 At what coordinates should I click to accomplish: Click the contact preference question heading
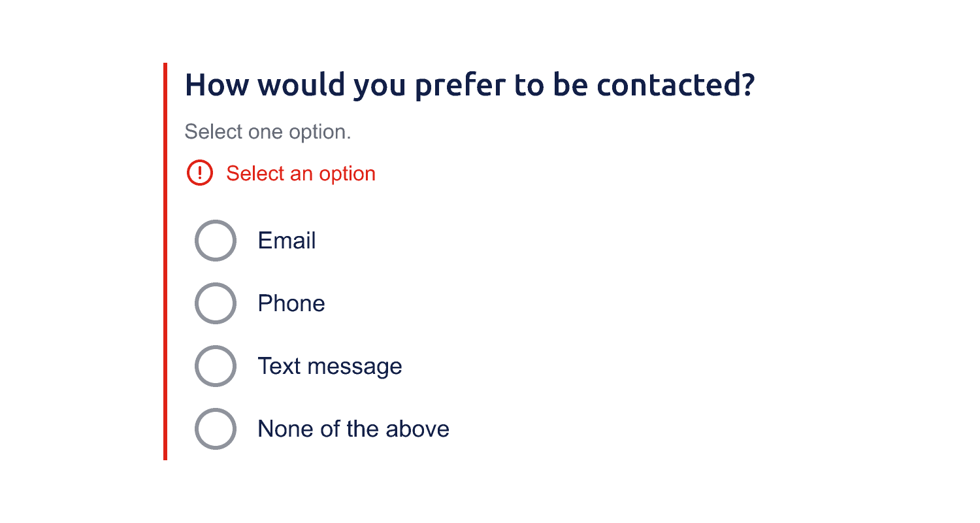470,85
